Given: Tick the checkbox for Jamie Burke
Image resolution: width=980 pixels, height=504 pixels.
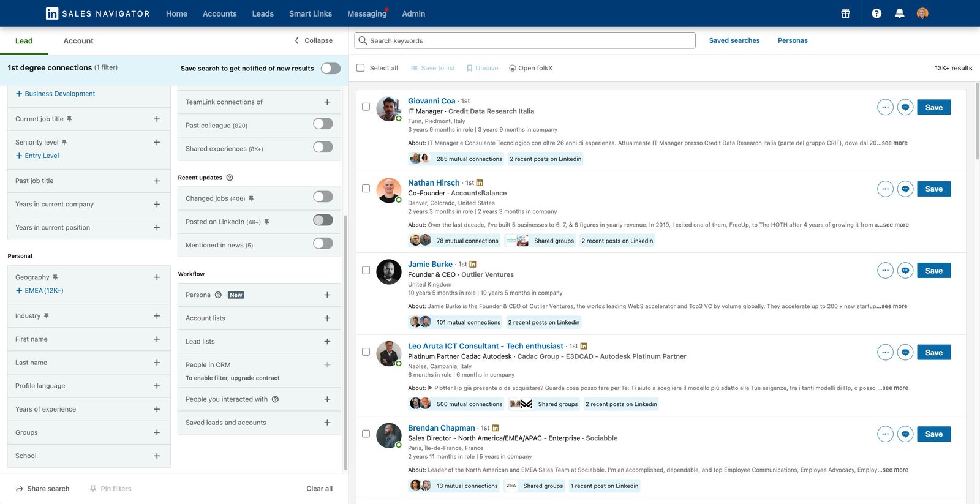Looking at the screenshot, I should [366, 270].
